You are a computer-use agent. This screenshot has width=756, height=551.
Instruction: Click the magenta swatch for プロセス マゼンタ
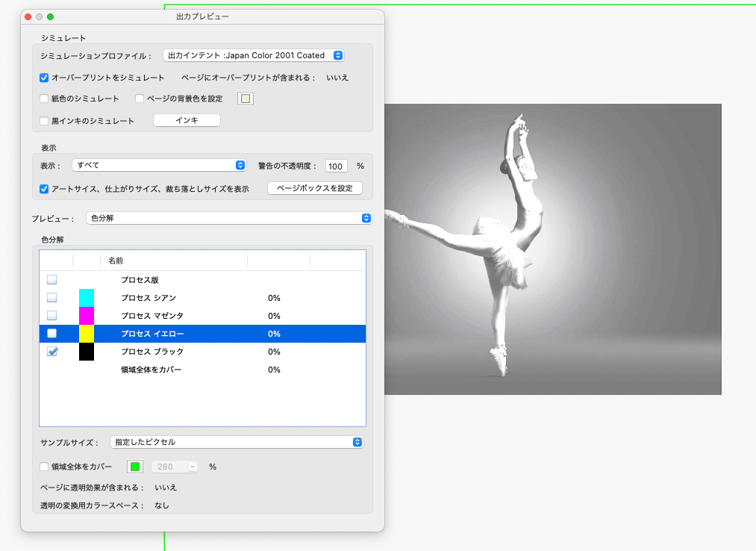(86, 315)
